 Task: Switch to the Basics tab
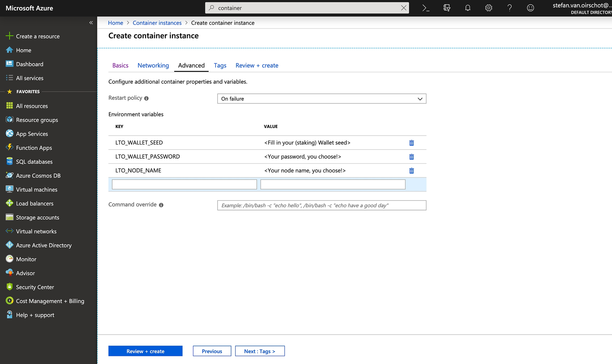(x=120, y=65)
